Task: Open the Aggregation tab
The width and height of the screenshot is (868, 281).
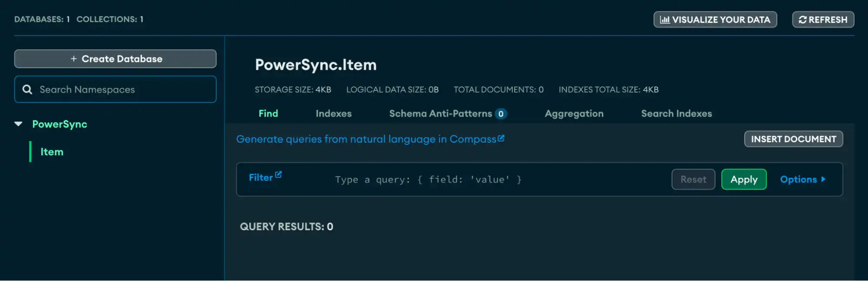Action: 574,114
